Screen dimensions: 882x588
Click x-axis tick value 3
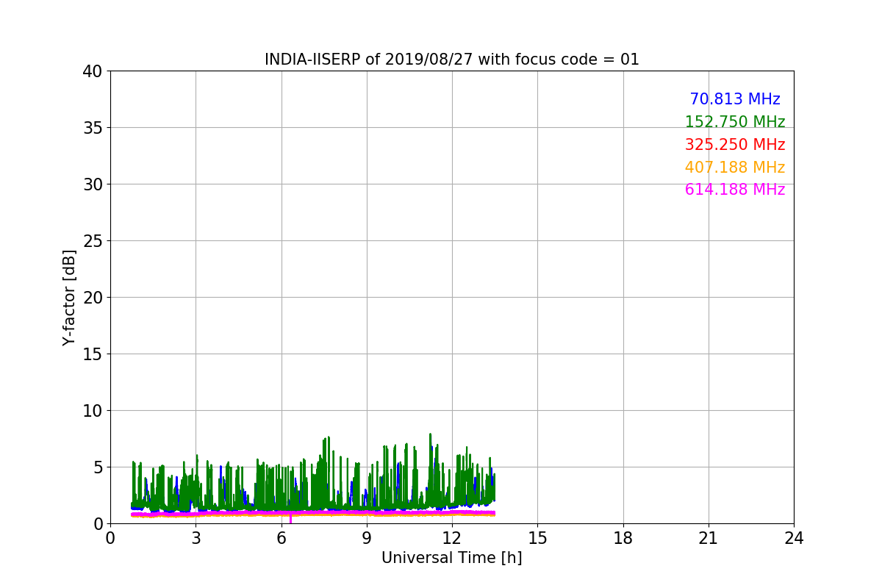(196, 538)
